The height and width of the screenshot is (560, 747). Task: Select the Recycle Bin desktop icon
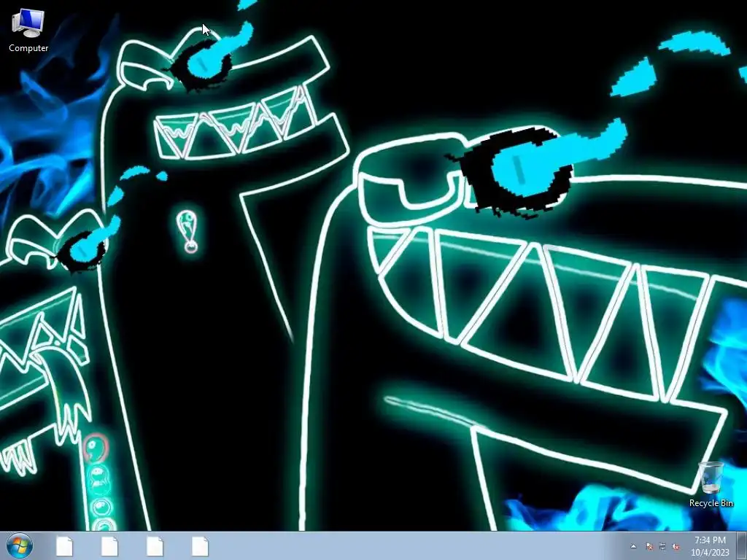click(x=711, y=484)
